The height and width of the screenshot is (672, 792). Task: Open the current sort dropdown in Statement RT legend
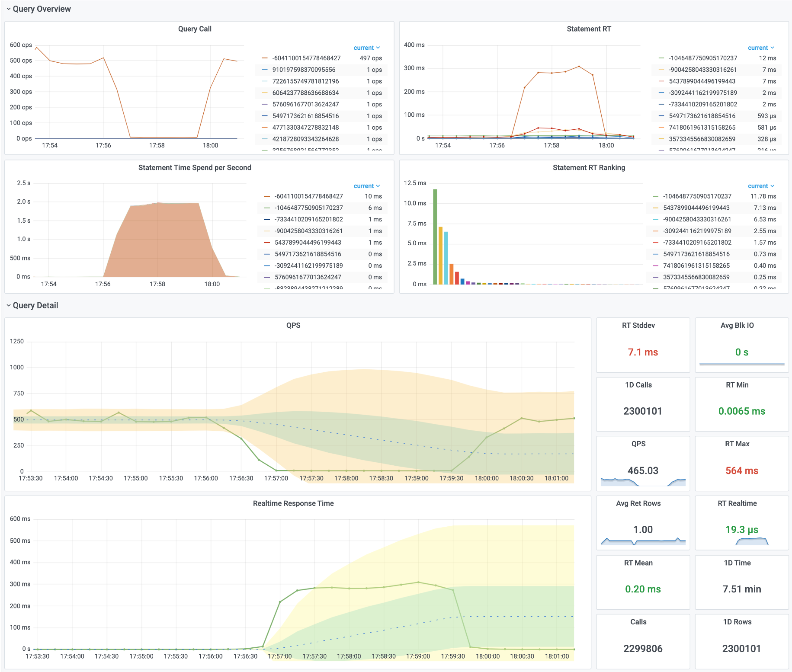point(761,48)
